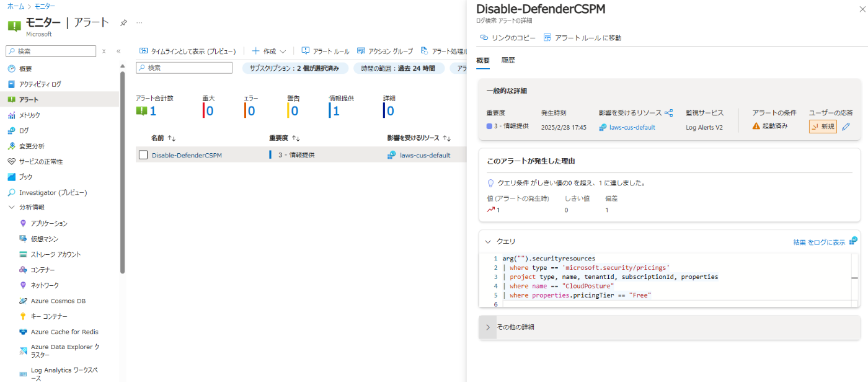Click the 重大 count of 0
Viewport: 868px width, 382px height.
[210, 111]
